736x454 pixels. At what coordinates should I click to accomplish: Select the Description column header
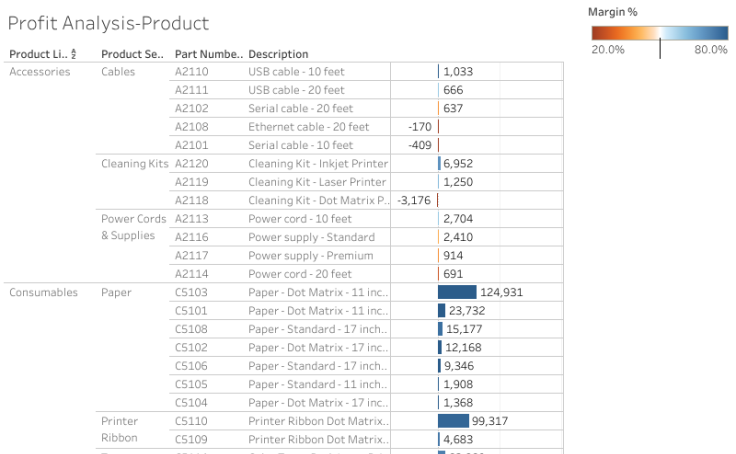point(278,54)
